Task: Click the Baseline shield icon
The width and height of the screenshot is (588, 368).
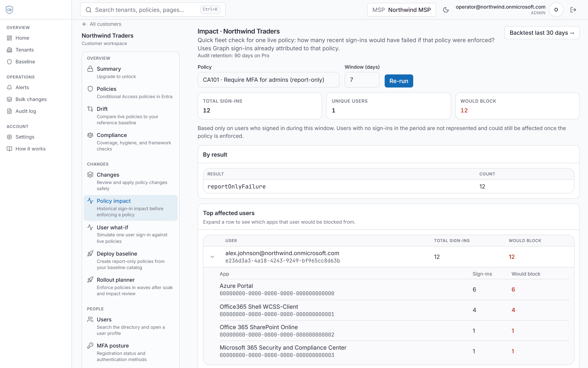Action: click(x=9, y=62)
